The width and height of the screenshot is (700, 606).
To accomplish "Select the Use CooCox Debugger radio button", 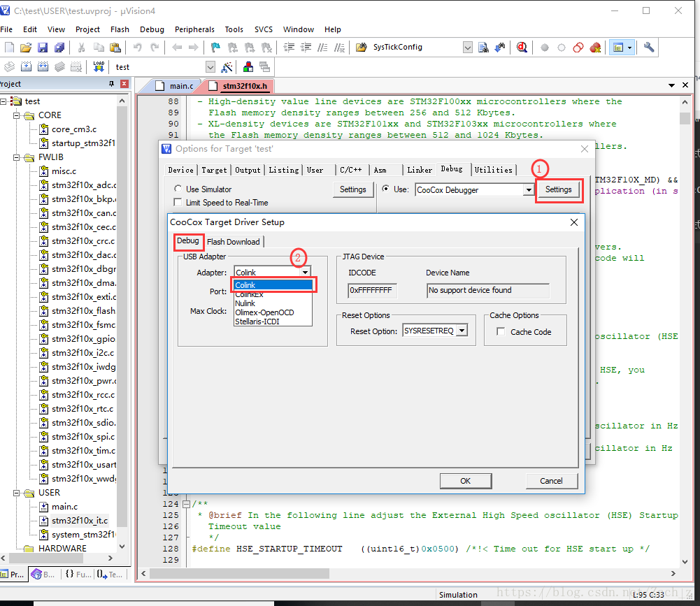I will click(x=385, y=189).
